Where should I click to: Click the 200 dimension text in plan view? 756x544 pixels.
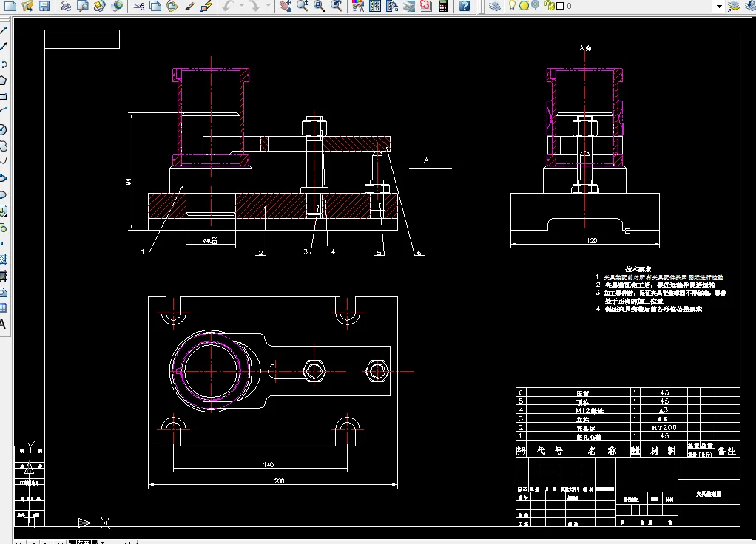[279, 481]
